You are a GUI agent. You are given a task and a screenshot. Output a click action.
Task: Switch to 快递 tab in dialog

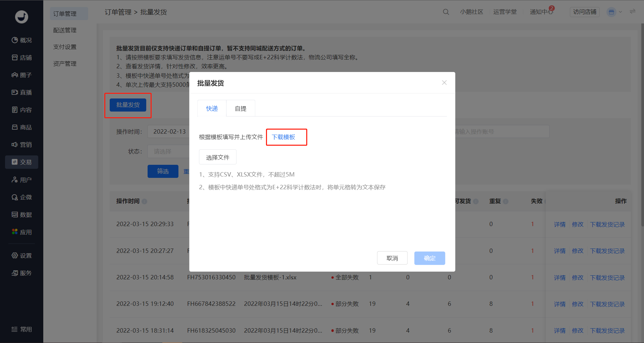tap(212, 109)
